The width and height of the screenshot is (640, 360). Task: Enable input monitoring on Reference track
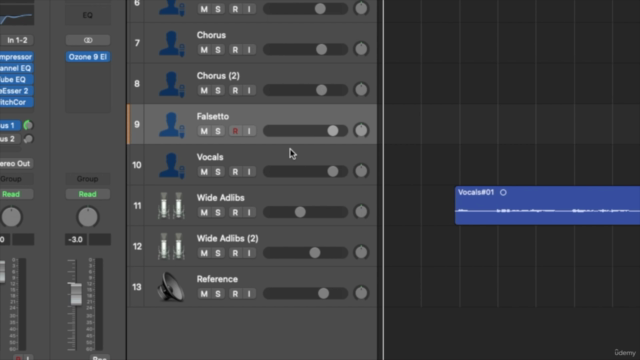(x=249, y=293)
